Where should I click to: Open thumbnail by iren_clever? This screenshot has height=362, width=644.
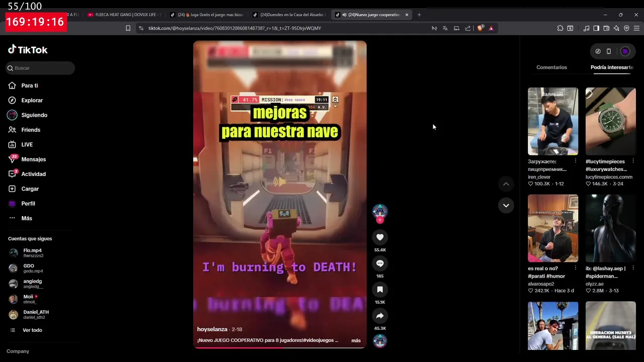pyautogui.click(x=553, y=121)
